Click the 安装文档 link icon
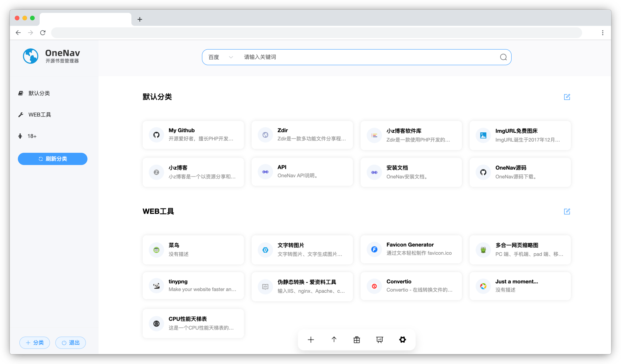This screenshot has height=364, width=621. click(x=374, y=172)
